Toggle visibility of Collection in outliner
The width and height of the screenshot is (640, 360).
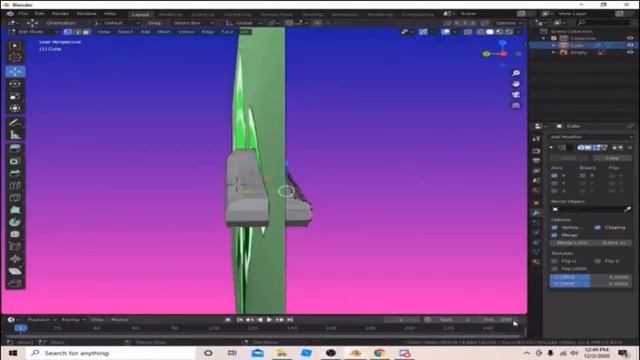point(630,38)
